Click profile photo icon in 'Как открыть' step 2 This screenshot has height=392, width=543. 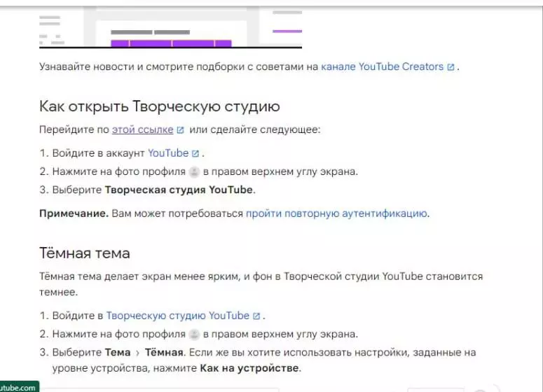click(x=194, y=171)
